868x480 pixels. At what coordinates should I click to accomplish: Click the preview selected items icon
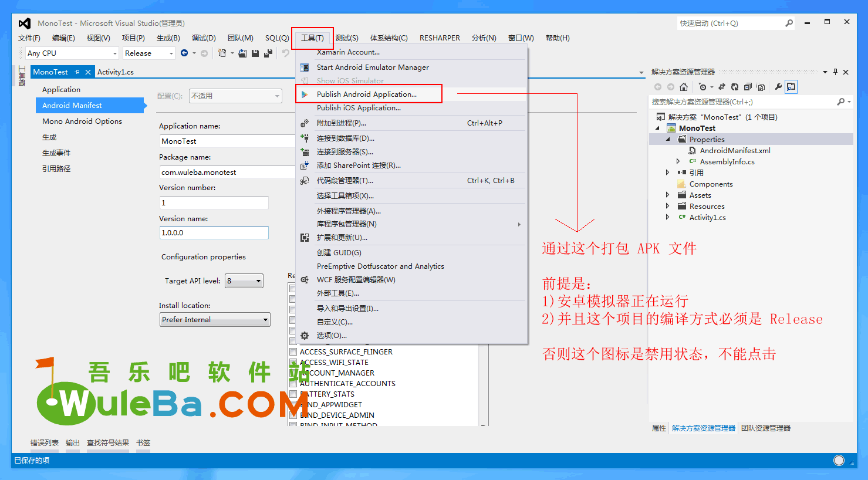click(x=791, y=87)
